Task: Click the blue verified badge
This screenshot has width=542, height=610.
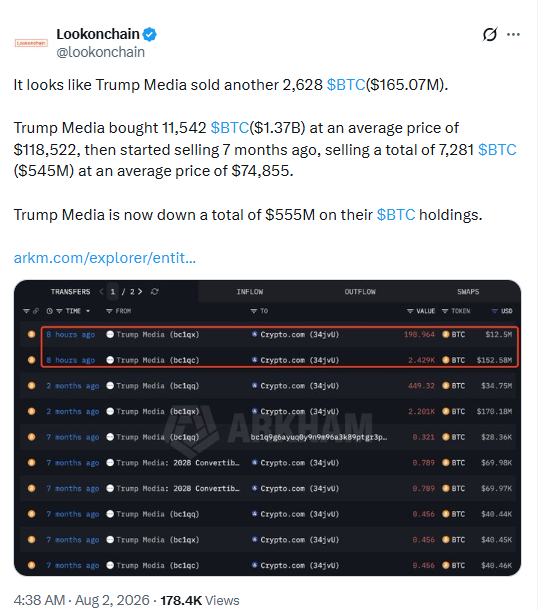Action: coord(149,34)
